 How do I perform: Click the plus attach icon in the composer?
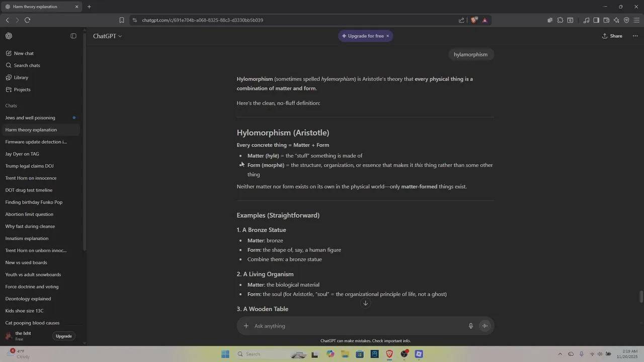pyautogui.click(x=246, y=326)
